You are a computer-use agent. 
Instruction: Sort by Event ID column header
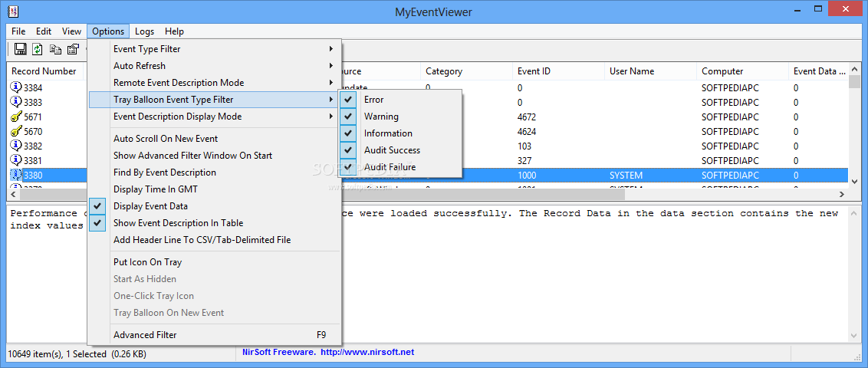pyautogui.click(x=558, y=71)
